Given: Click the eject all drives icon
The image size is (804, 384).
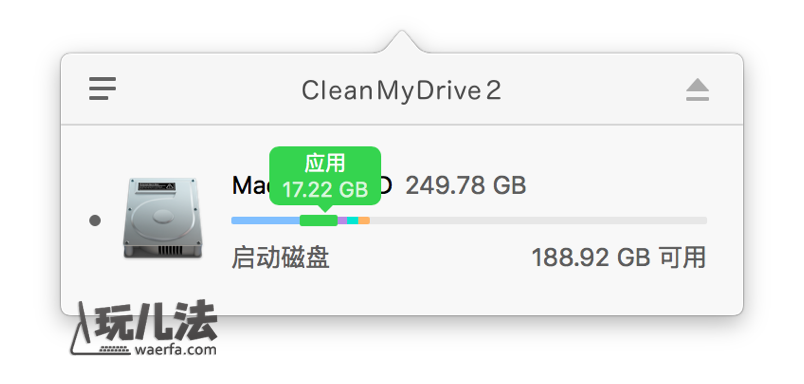Looking at the screenshot, I should [697, 90].
